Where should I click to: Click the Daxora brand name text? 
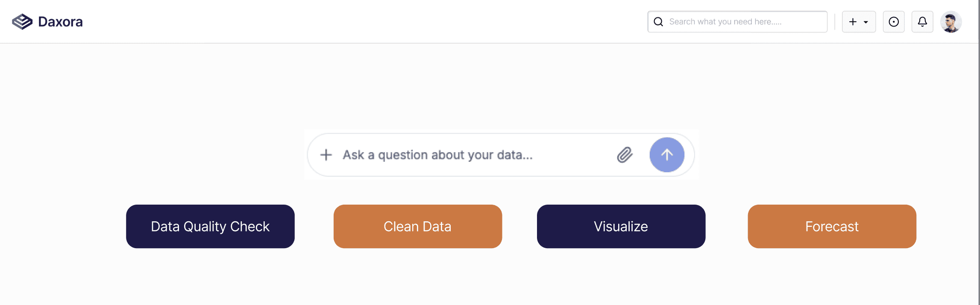click(x=60, y=22)
